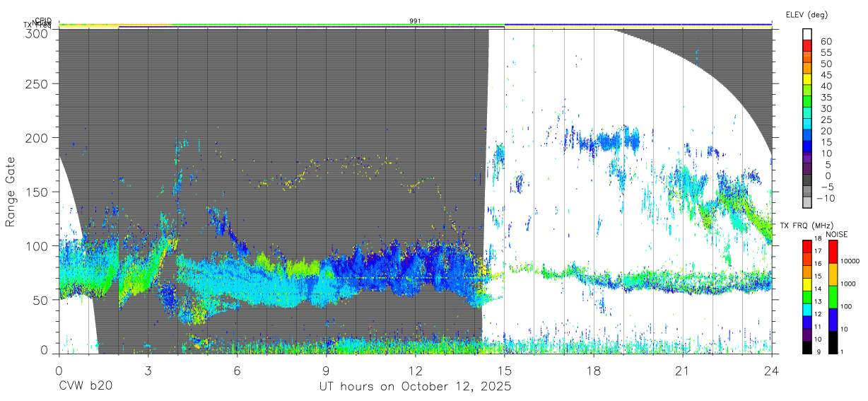Click the '991' CPID value above plot
This screenshot has width=868, height=401.
click(416, 21)
